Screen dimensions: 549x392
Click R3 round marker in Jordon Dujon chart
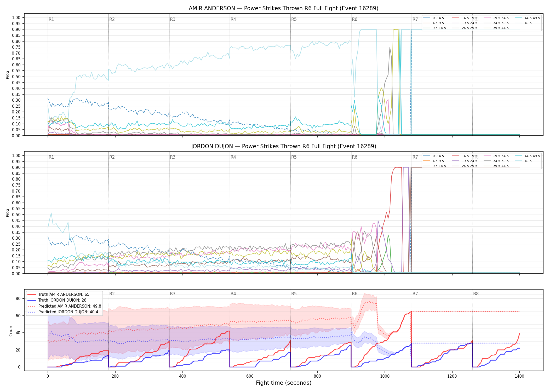[x=173, y=157]
